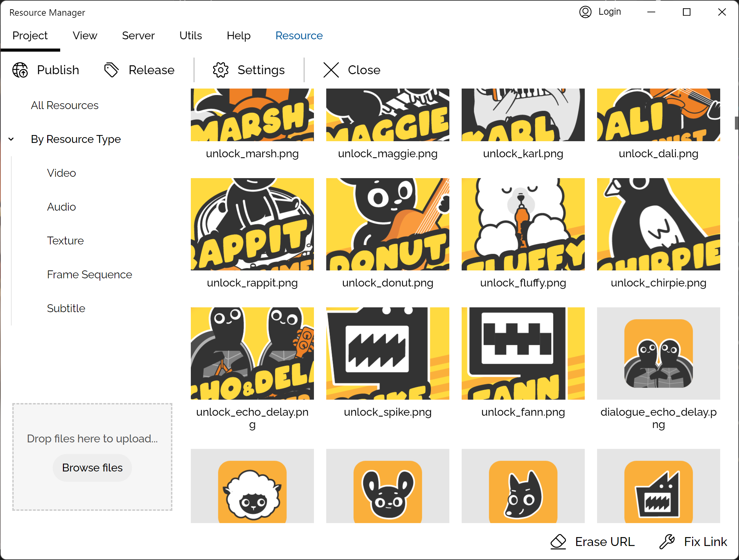
Task: Switch to the Resource tab
Action: click(x=299, y=36)
